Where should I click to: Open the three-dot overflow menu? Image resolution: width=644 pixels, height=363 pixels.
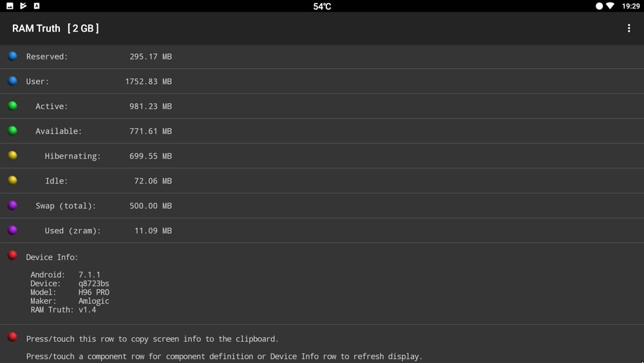tap(629, 28)
